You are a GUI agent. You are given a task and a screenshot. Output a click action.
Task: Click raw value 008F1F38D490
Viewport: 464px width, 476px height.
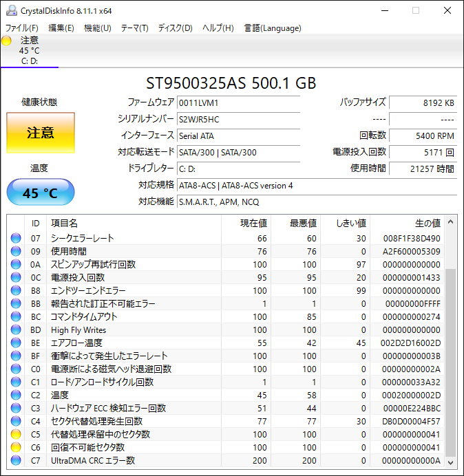(x=412, y=238)
